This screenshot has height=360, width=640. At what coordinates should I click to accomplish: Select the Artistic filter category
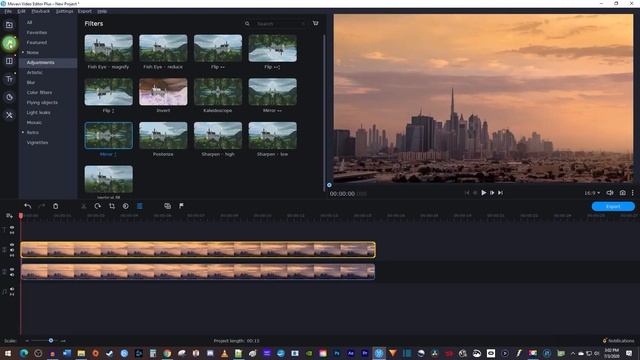coord(35,73)
